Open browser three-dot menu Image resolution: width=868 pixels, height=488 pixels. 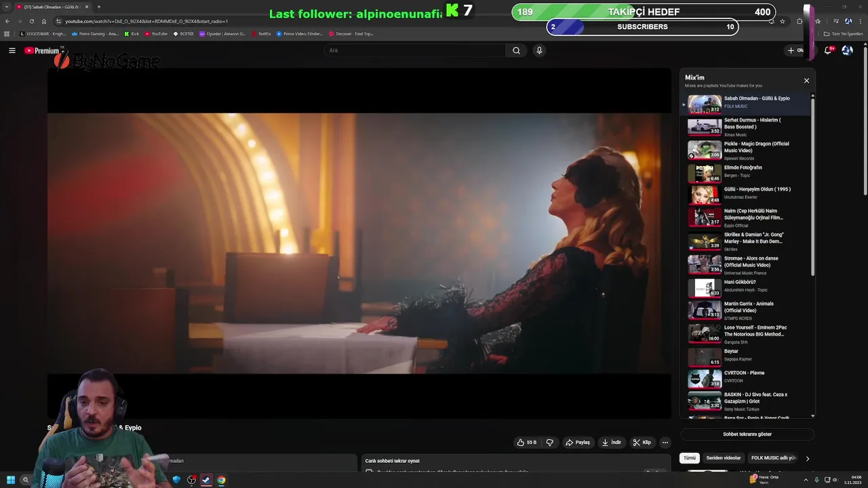[x=860, y=21]
